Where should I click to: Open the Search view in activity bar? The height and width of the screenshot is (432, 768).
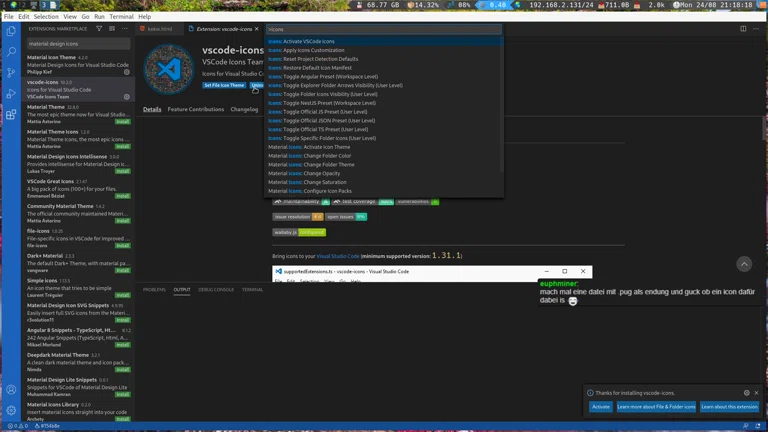[x=11, y=52]
